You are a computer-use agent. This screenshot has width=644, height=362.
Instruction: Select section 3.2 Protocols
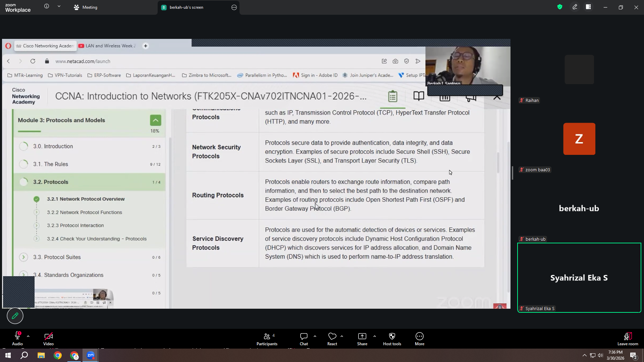pyautogui.click(x=89, y=182)
